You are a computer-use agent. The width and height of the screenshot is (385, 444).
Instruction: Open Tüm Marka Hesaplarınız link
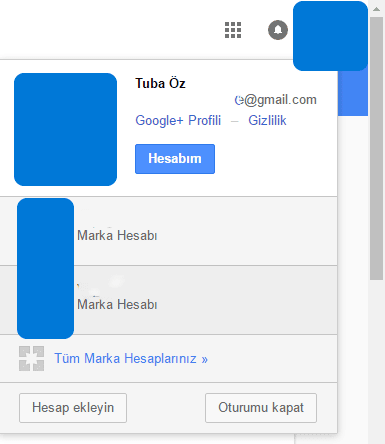(131, 359)
